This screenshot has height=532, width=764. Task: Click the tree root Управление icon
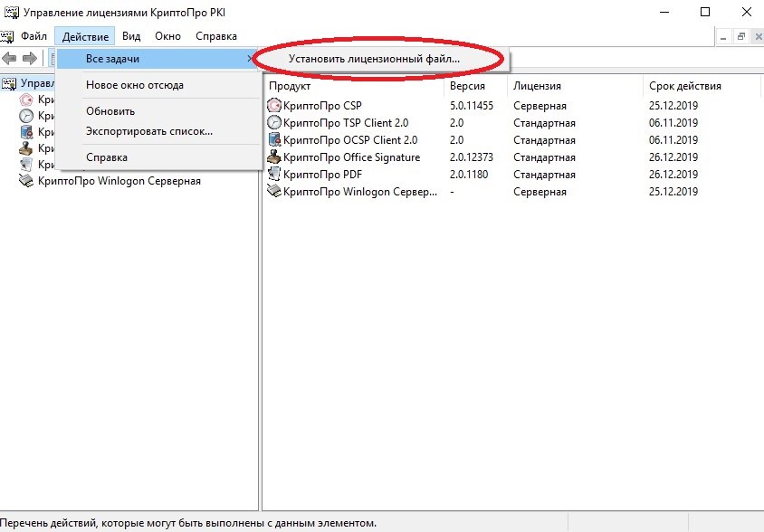(x=9, y=84)
